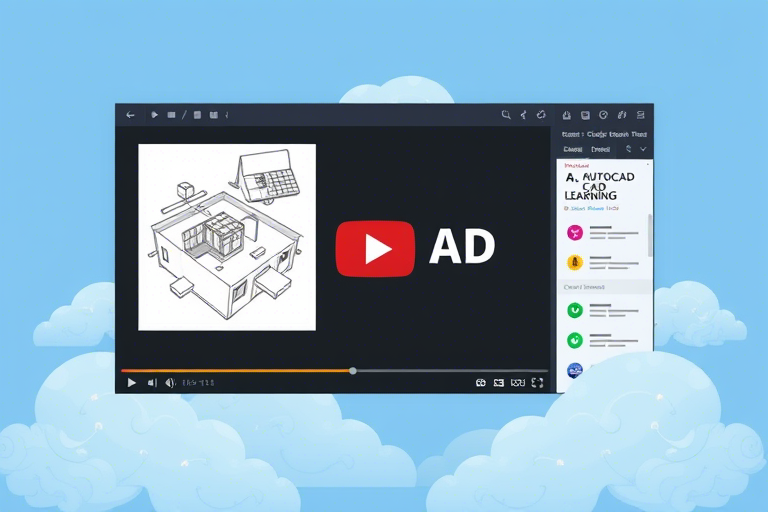
Task: Click the large white AD label
Action: click(x=462, y=246)
